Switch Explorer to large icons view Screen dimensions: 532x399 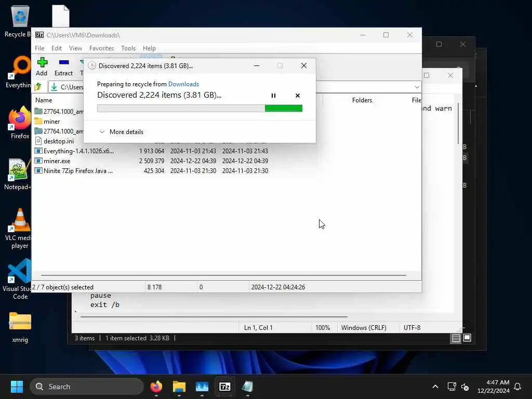pyautogui.click(x=467, y=338)
